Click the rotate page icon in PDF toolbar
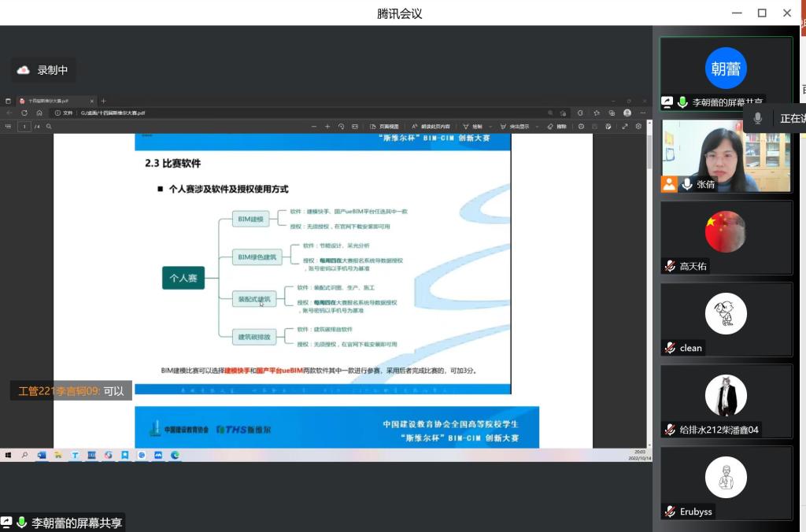Image resolution: width=806 pixels, height=532 pixels. (341, 126)
